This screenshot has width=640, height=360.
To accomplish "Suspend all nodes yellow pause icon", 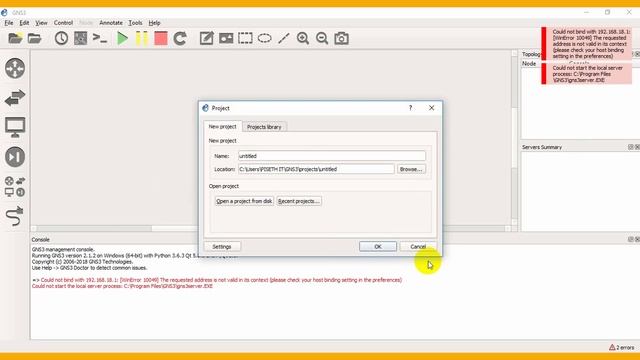I will point(142,38).
